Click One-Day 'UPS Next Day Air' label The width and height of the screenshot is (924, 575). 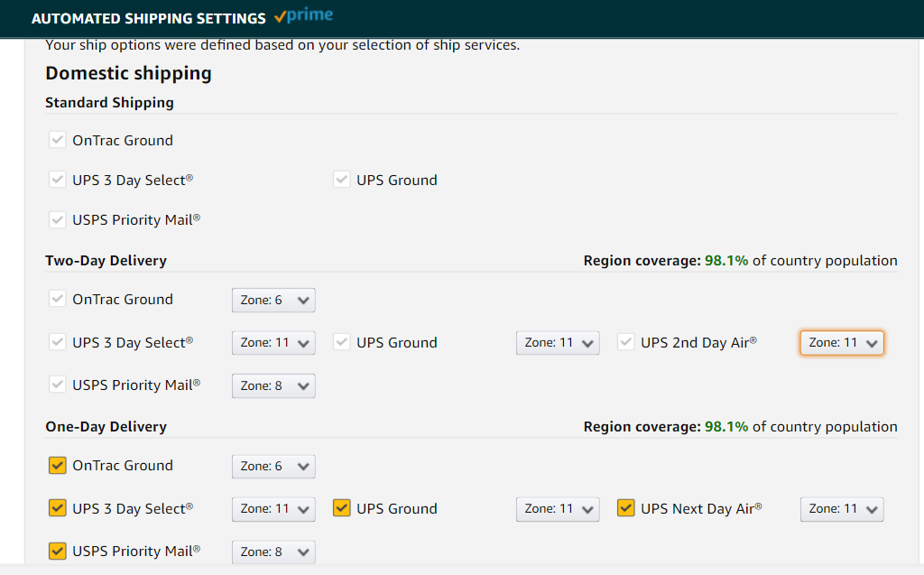(x=701, y=508)
